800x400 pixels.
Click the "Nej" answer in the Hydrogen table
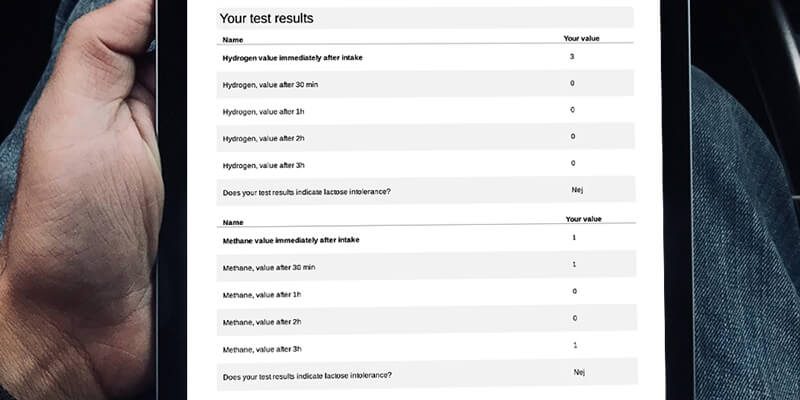[577, 189]
